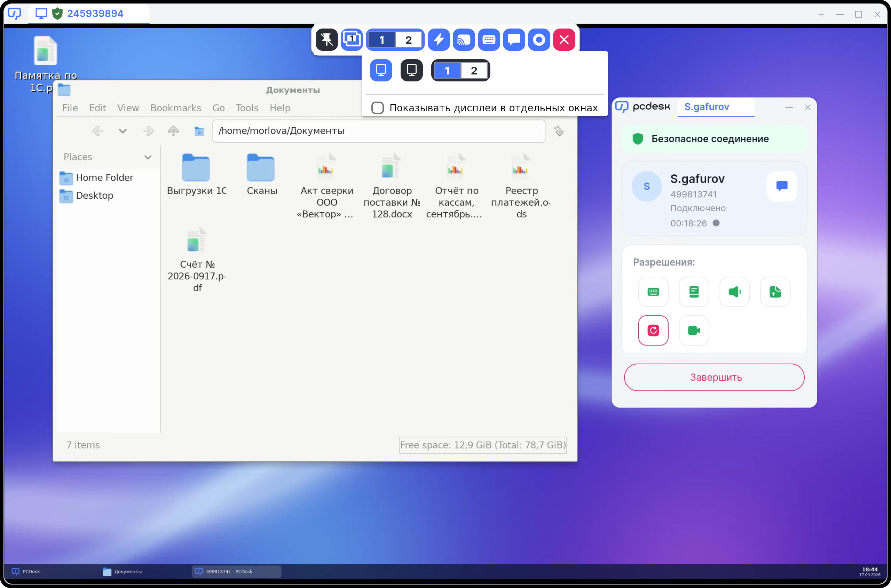
Task: Open the Tools menu
Action: click(247, 108)
